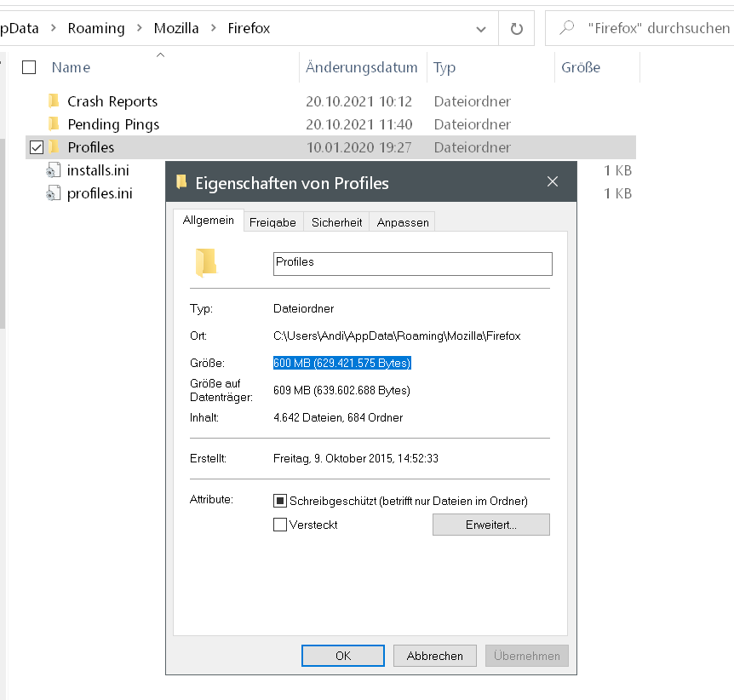
Task: Click the Pending Pings folder icon
Action: [x=54, y=124]
